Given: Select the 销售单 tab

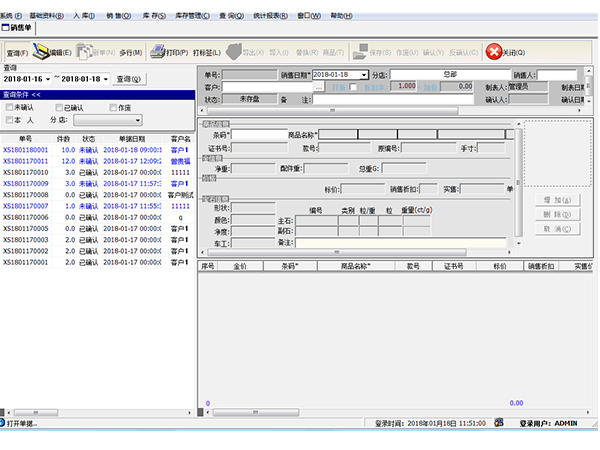Looking at the screenshot, I should click(x=17, y=28).
